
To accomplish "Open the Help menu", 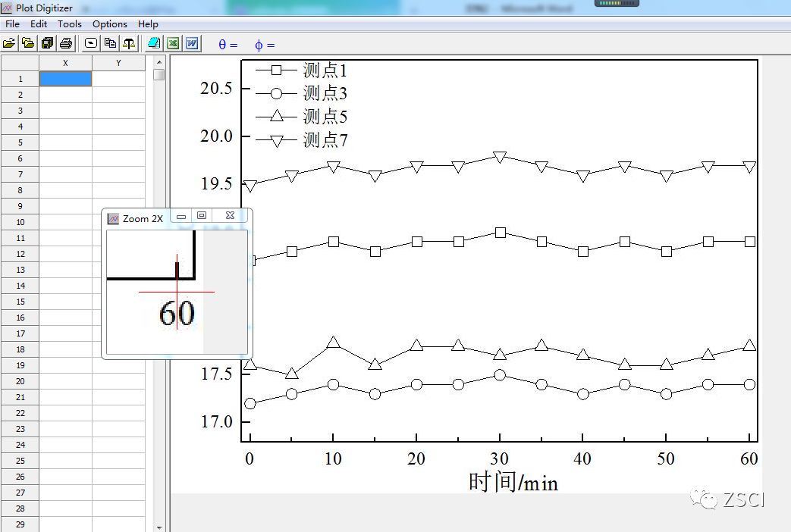I will (x=148, y=23).
